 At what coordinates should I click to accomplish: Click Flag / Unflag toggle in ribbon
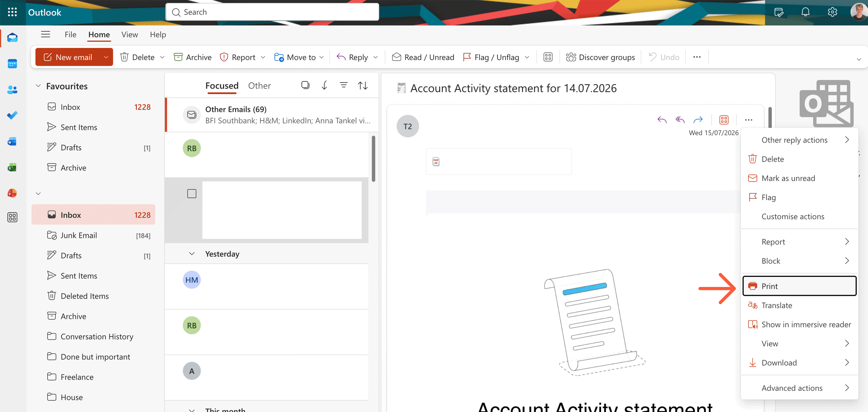491,57
